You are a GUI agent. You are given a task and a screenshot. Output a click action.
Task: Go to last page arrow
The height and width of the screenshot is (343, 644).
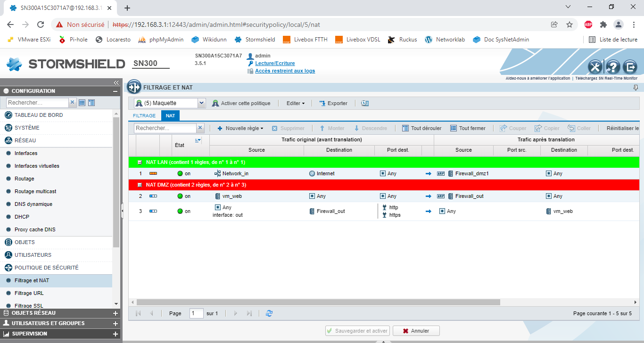(x=249, y=313)
